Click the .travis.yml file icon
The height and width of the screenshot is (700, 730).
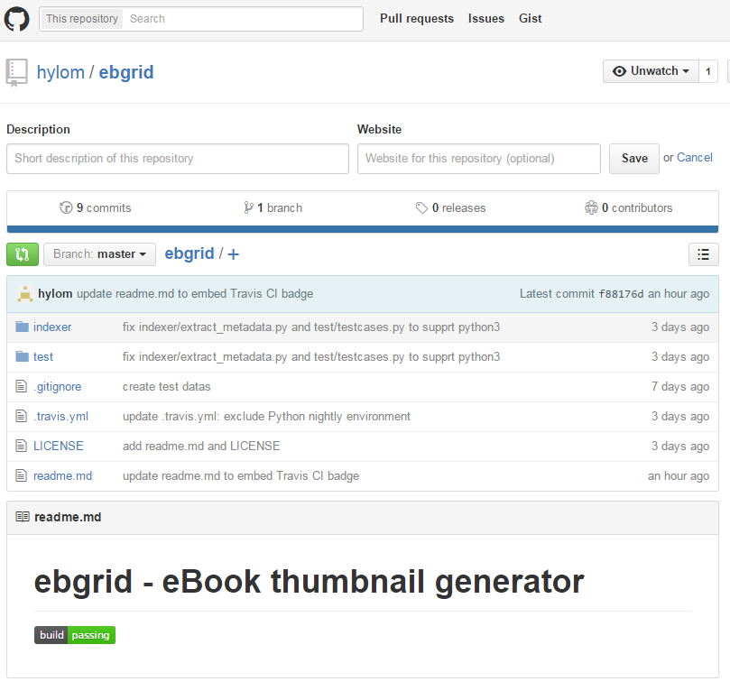[22, 416]
